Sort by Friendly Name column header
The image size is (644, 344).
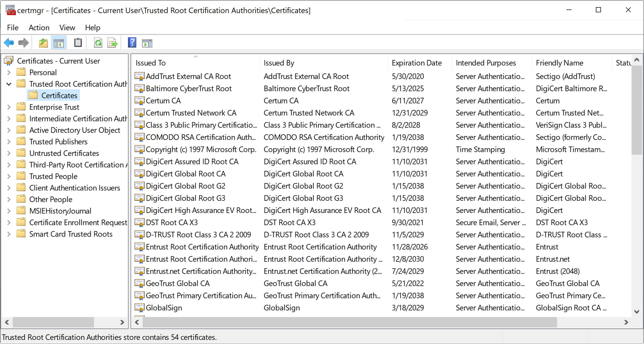click(572, 63)
